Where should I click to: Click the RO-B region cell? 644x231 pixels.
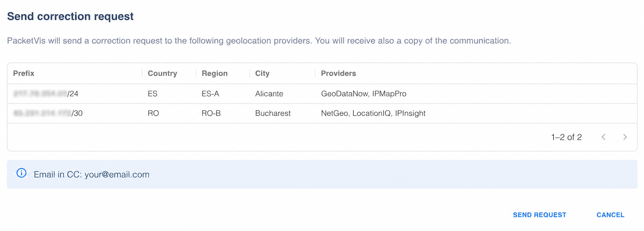pos(211,113)
